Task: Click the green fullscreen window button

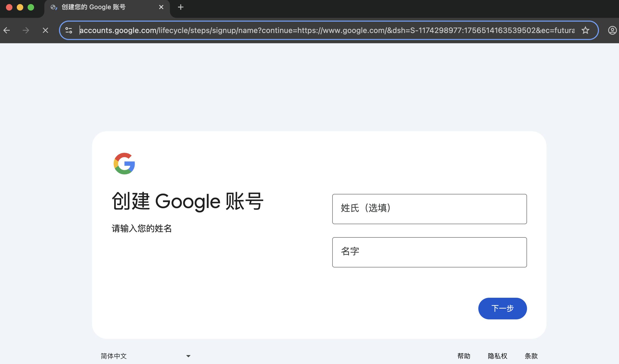Action: pyautogui.click(x=31, y=7)
